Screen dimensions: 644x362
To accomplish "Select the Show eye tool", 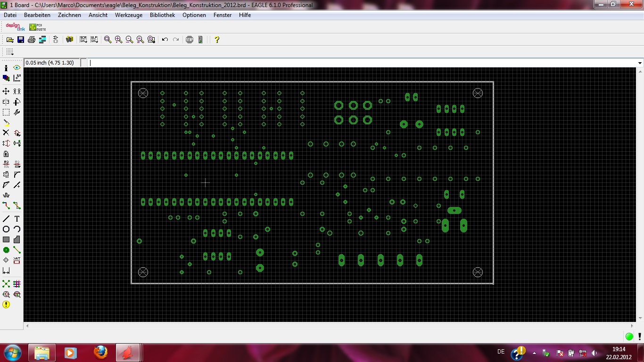I will tap(17, 68).
